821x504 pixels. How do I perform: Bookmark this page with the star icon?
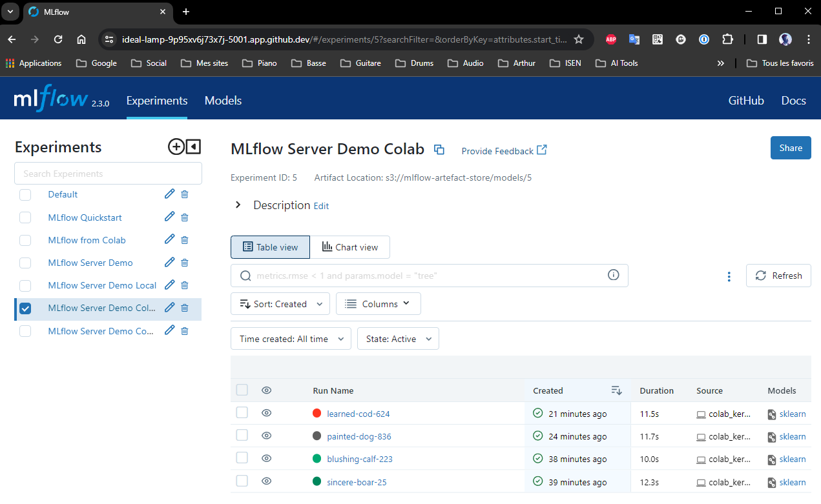point(579,39)
